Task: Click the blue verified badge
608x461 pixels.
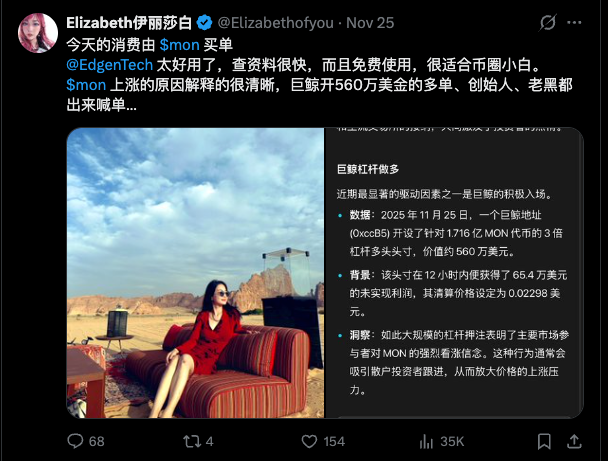Action: (204, 23)
